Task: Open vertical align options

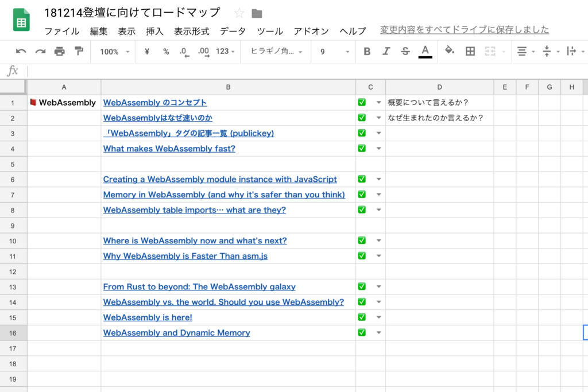Action: 547,51
